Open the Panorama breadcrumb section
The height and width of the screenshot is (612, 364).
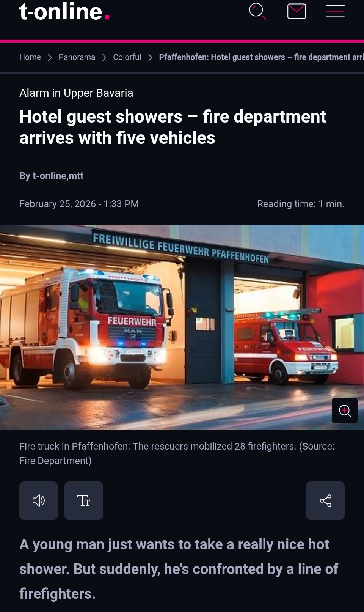[77, 57]
